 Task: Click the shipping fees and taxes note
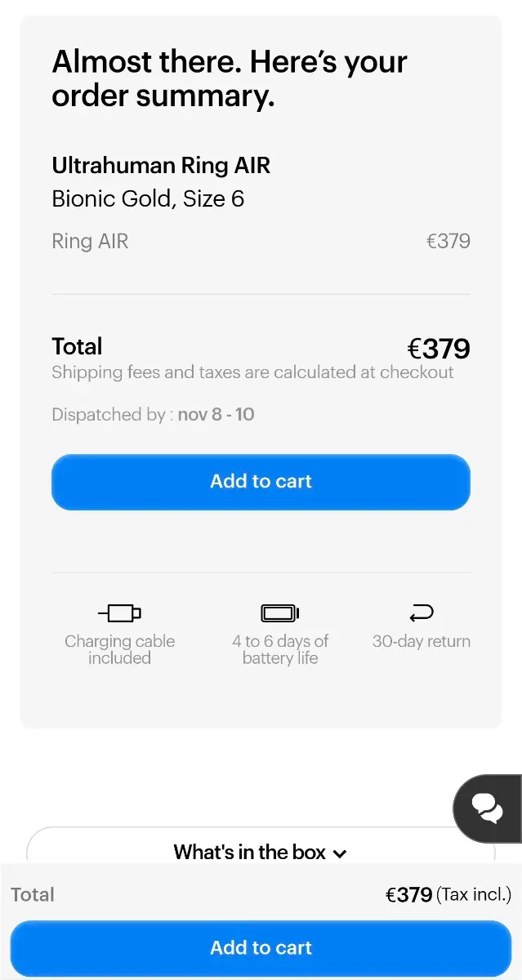[252, 372]
